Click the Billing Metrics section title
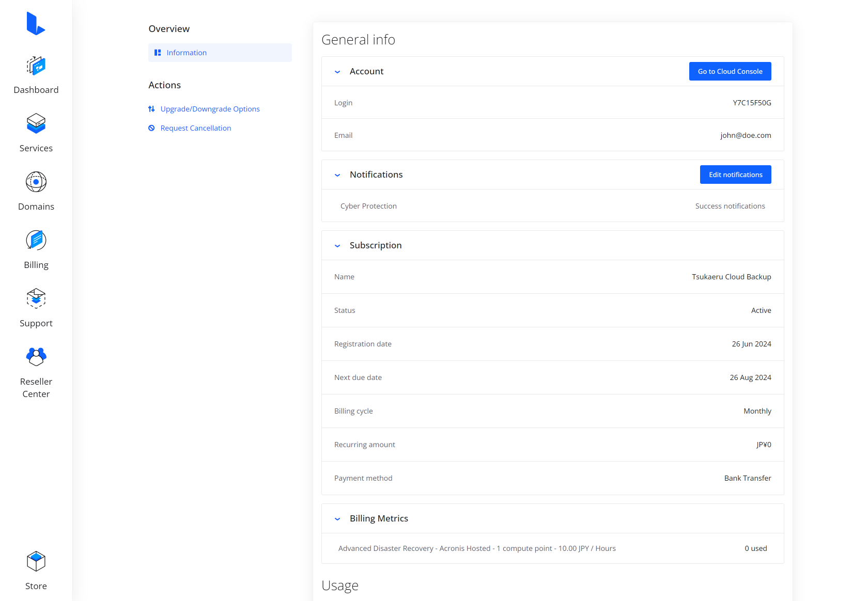This screenshot has width=868, height=601. [x=379, y=518]
